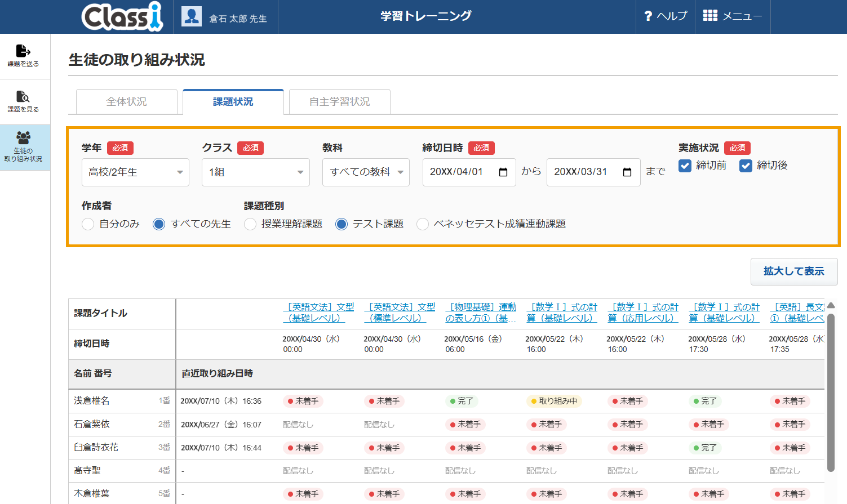The width and height of the screenshot is (847, 504).
Task: Click student name 石倉紫依
Action: tap(92, 424)
